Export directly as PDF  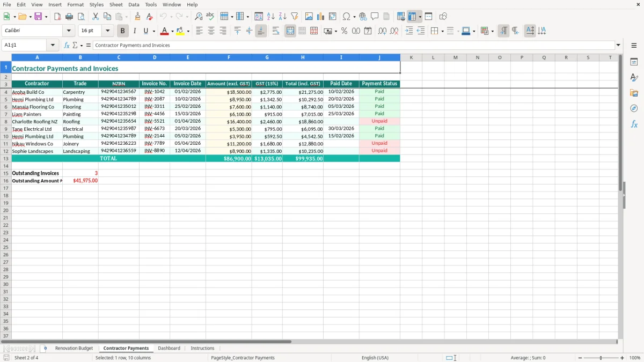[x=57, y=17]
